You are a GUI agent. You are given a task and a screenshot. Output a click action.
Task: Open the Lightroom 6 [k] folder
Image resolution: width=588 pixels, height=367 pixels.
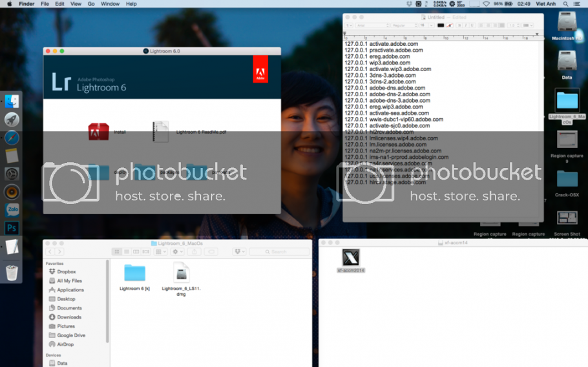pyautogui.click(x=134, y=273)
